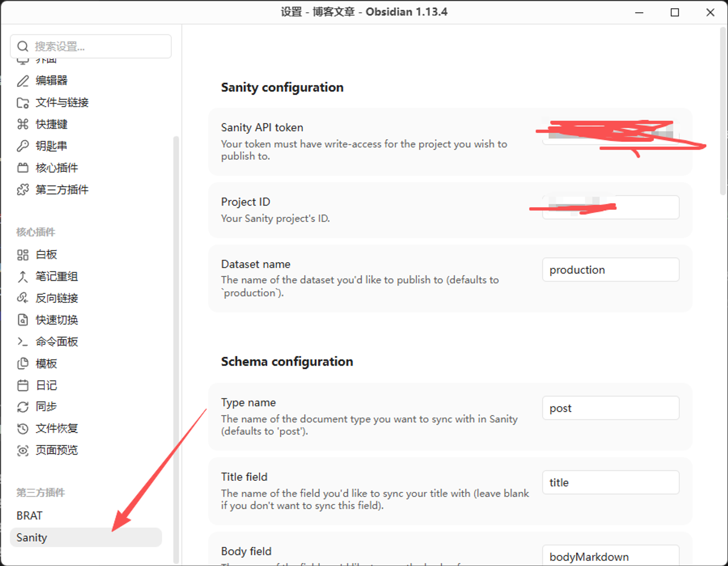Close the settings window

(x=710, y=12)
